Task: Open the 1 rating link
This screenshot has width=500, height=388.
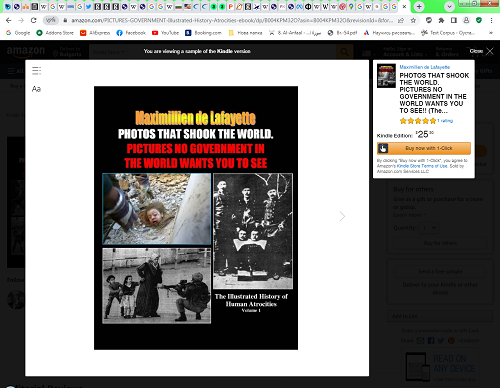Action: (x=445, y=121)
